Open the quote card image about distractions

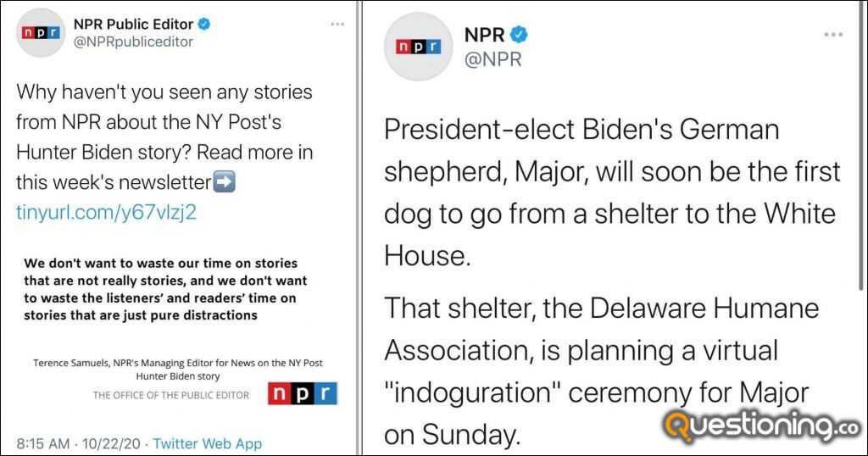click(178, 328)
